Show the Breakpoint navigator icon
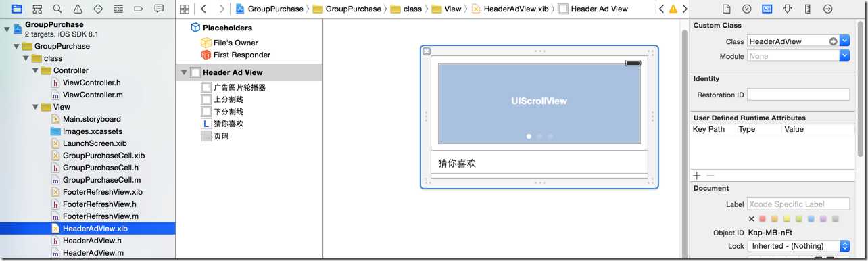The height and width of the screenshot is (261, 868). [x=139, y=9]
